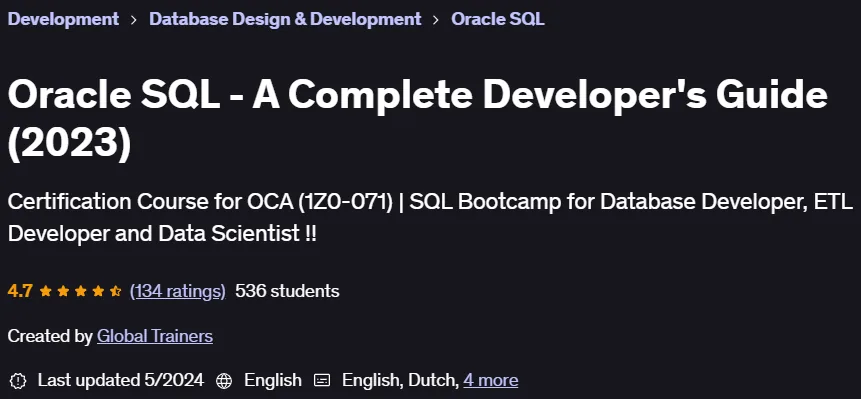Open Database Design & Development breadcrumb
This screenshot has width=861, height=399.
click(x=285, y=19)
